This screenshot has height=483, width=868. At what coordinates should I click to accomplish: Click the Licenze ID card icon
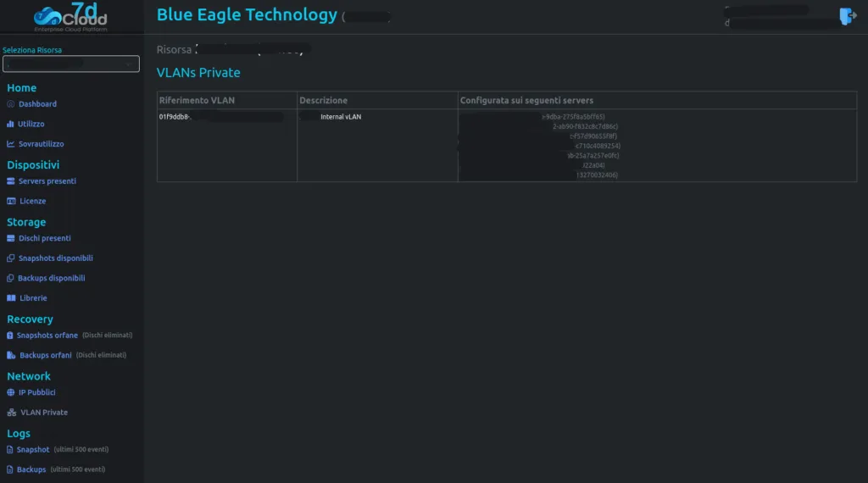pyautogui.click(x=11, y=201)
